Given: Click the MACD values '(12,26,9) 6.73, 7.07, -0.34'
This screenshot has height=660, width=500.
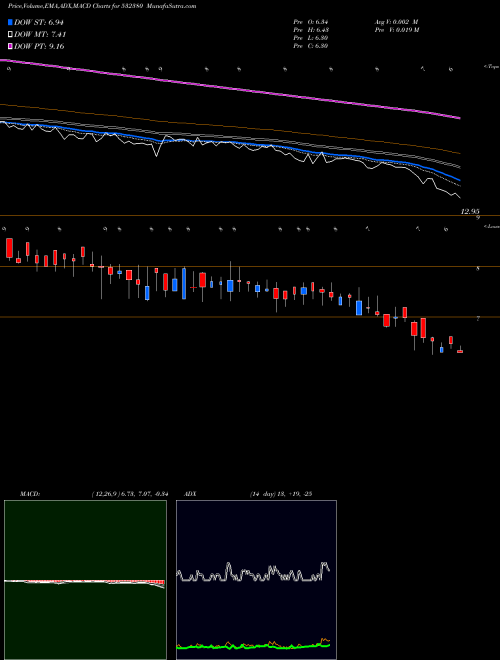Looking at the screenshot, I should pos(130,494).
